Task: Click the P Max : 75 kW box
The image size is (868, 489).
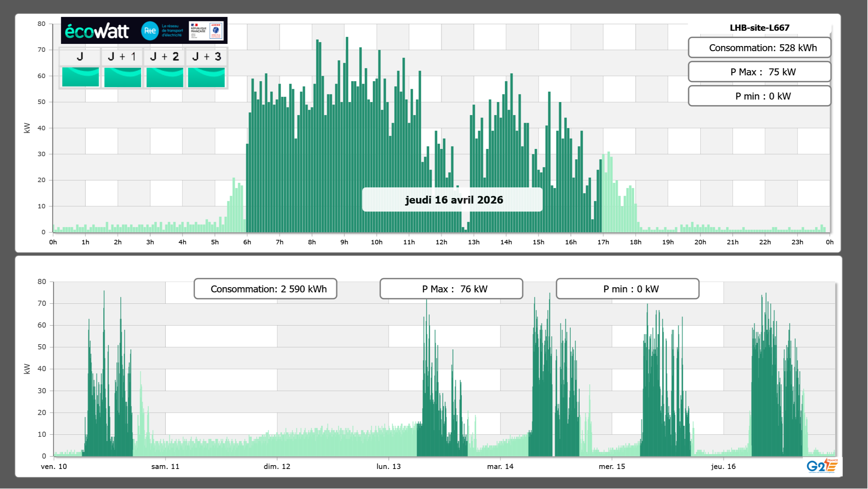Action: tap(759, 72)
